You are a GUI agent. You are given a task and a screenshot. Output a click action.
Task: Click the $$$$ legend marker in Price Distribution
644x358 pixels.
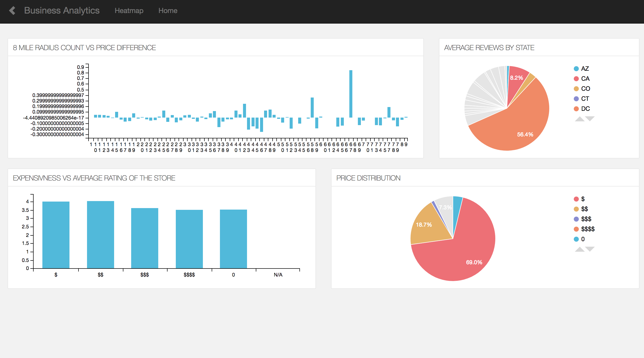coord(576,229)
